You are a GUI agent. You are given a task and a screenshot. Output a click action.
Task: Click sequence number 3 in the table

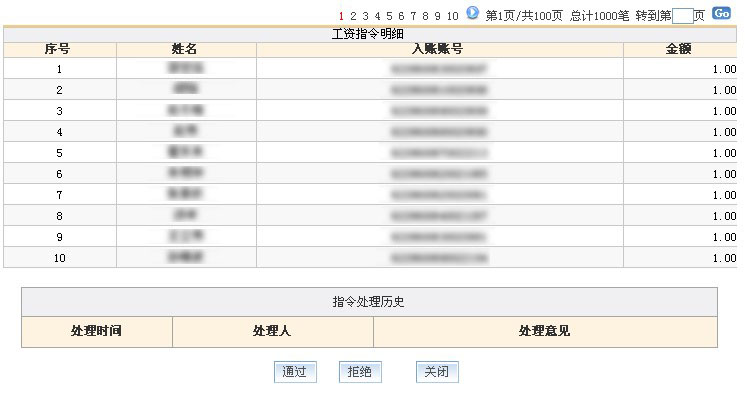pos(59,111)
